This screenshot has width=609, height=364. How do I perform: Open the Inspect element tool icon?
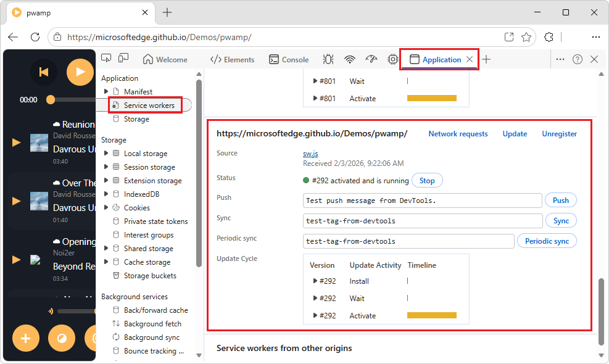[106, 59]
